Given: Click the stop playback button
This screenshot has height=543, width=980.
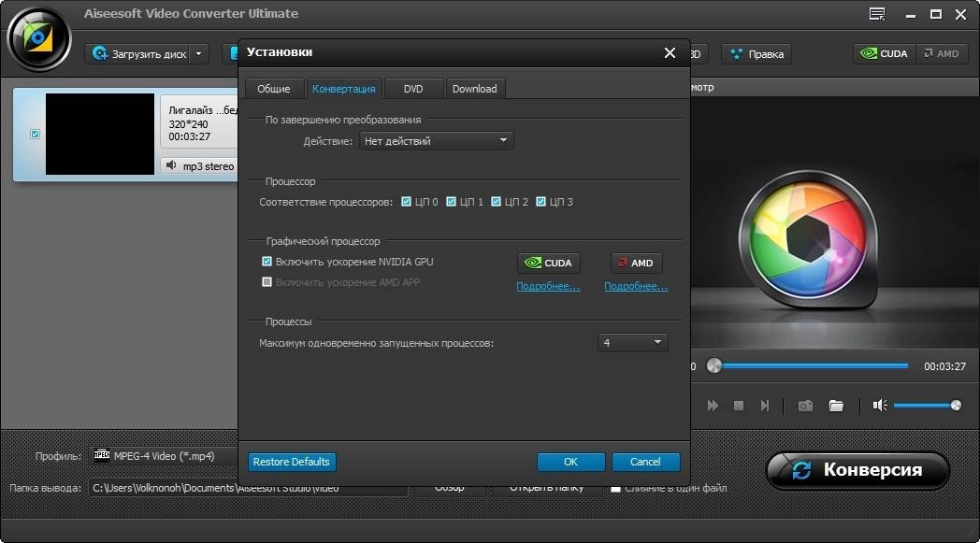Looking at the screenshot, I should 739,406.
